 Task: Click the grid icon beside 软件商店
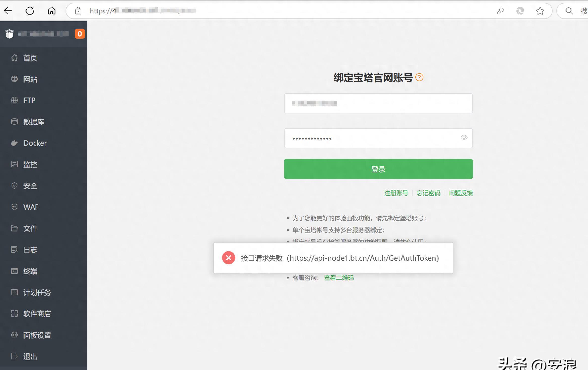pyautogui.click(x=14, y=313)
